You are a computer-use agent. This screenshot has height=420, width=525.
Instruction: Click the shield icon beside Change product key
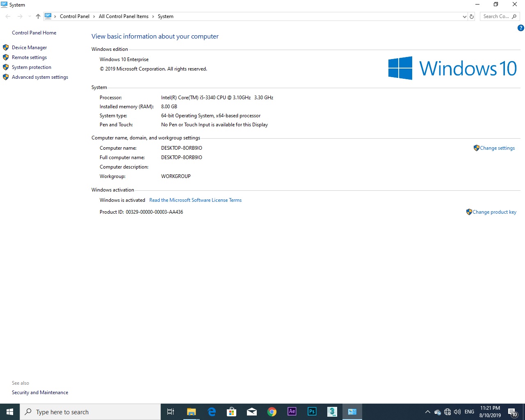point(469,212)
